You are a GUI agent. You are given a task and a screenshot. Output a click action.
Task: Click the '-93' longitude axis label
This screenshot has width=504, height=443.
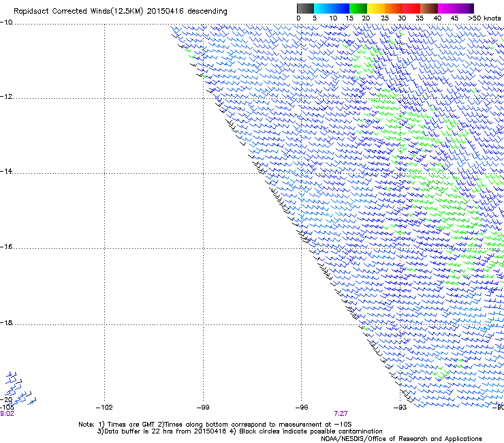[400, 408]
